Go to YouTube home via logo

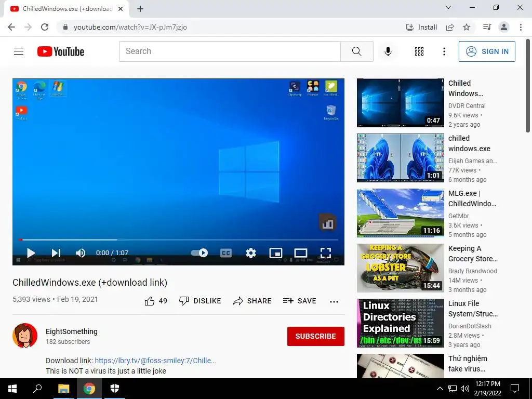tap(61, 51)
